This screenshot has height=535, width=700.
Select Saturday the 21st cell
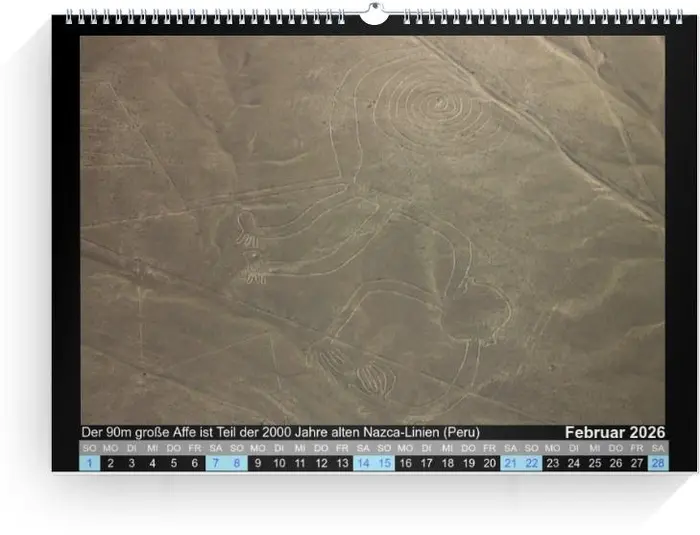coord(510,463)
